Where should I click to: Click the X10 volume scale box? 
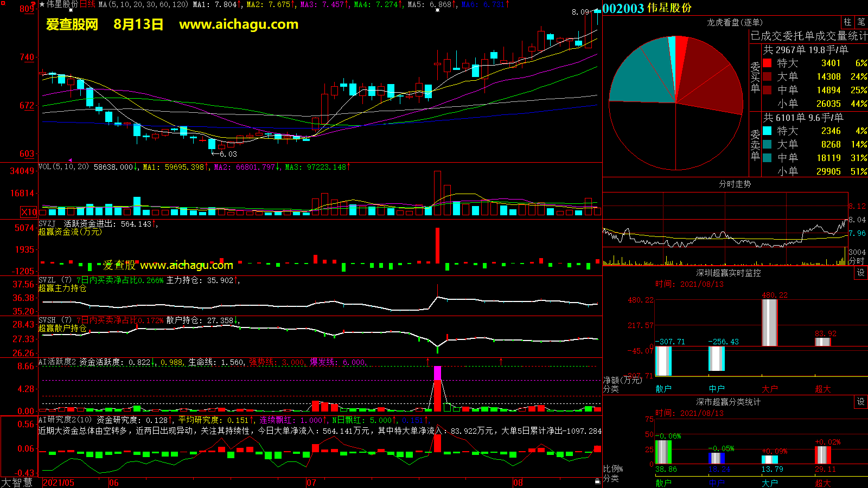pyautogui.click(x=29, y=212)
